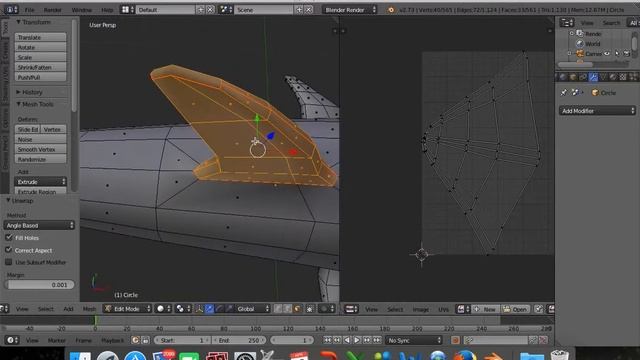Open the Angle Based method dropdown

[39, 225]
